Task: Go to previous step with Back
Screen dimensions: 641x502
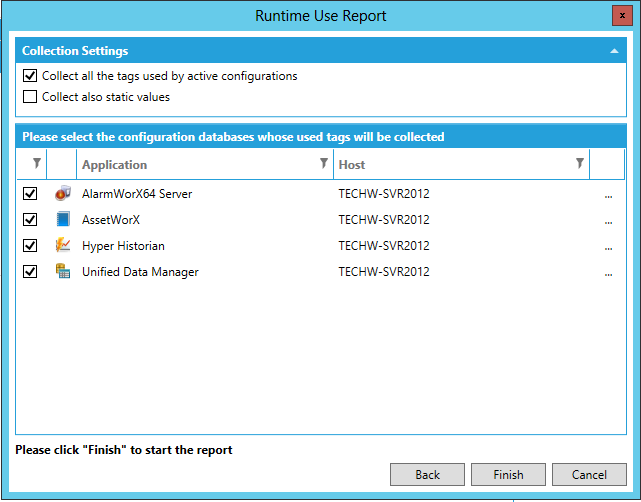Action: [x=427, y=474]
